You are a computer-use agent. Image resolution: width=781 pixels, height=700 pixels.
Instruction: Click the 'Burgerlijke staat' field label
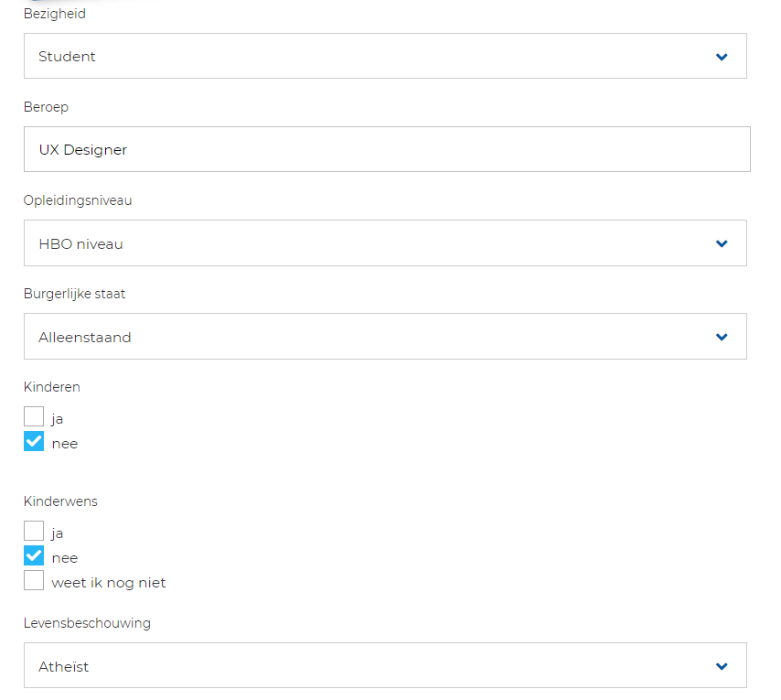pos(74,294)
